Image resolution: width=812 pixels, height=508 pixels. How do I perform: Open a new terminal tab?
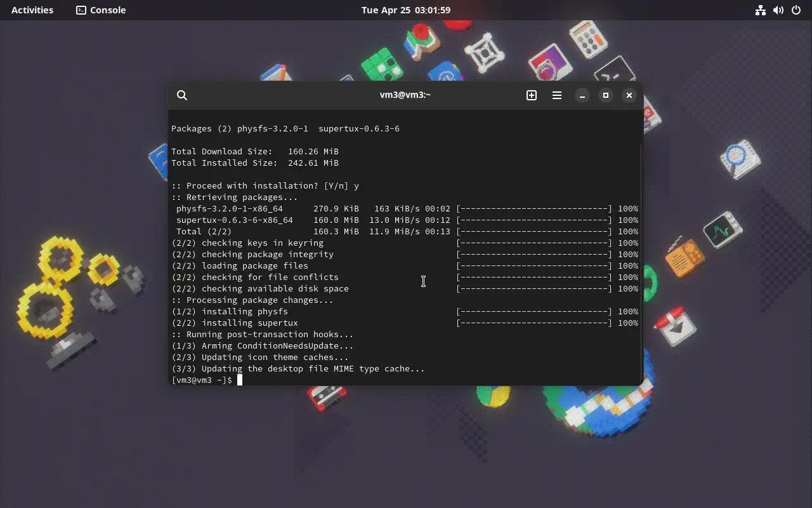(x=532, y=95)
